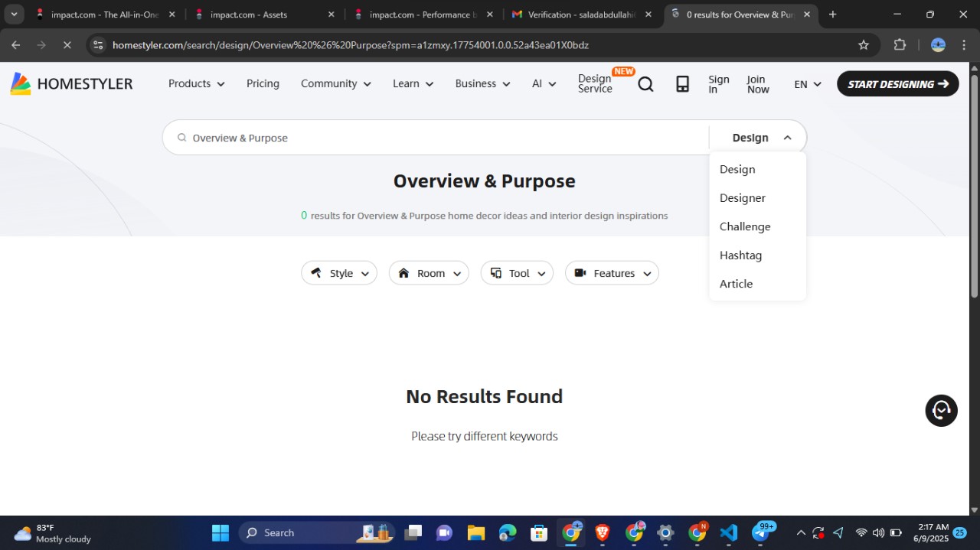Click the Homestyler logo

(71, 83)
